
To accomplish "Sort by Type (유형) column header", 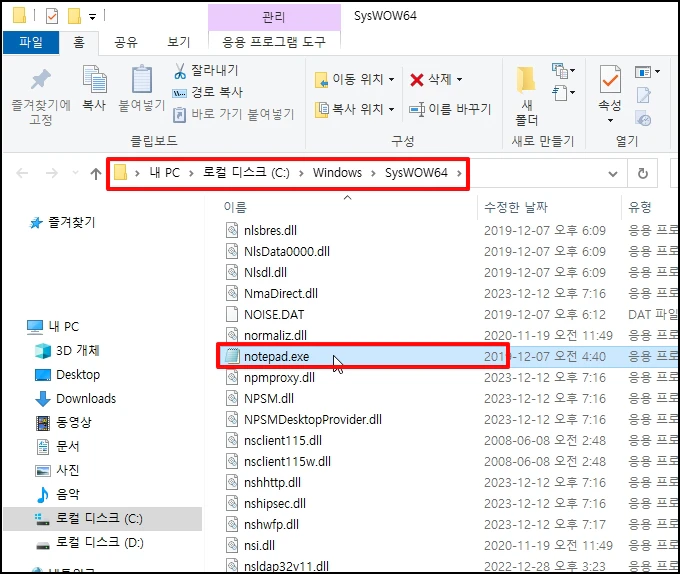I will click(x=640, y=207).
